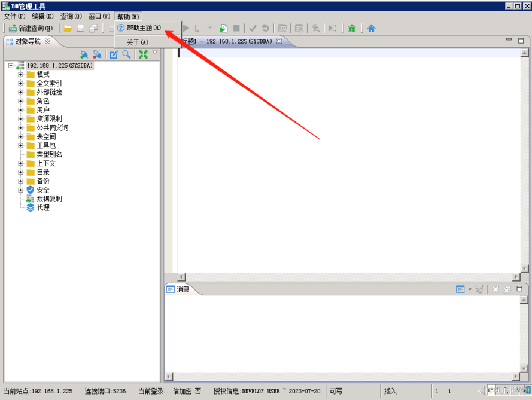Click the disconnect plug icon in navigator
This screenshot has height=400, width=532.
tap(97, 54)
